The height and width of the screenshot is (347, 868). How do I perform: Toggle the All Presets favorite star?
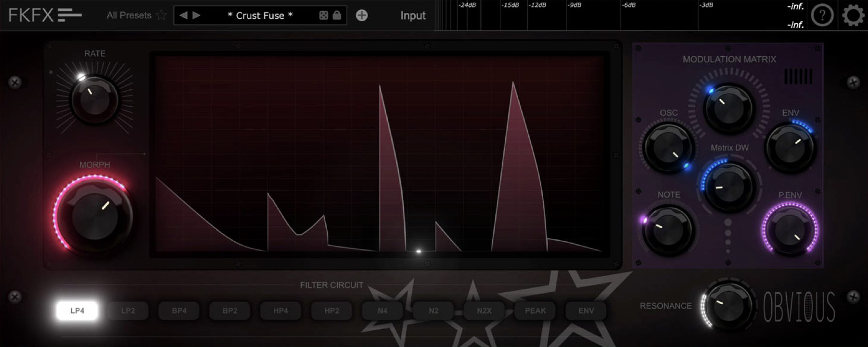[x=162, y=15]
